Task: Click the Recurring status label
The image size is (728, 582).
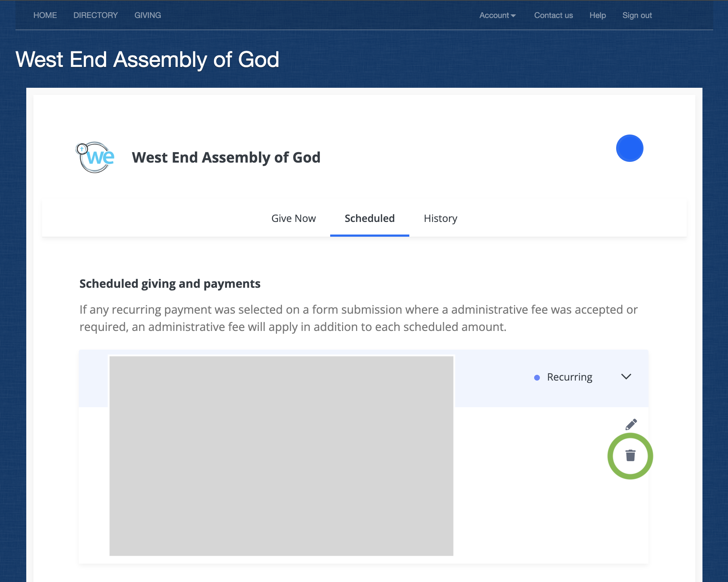Action: [x=569, y=377]
